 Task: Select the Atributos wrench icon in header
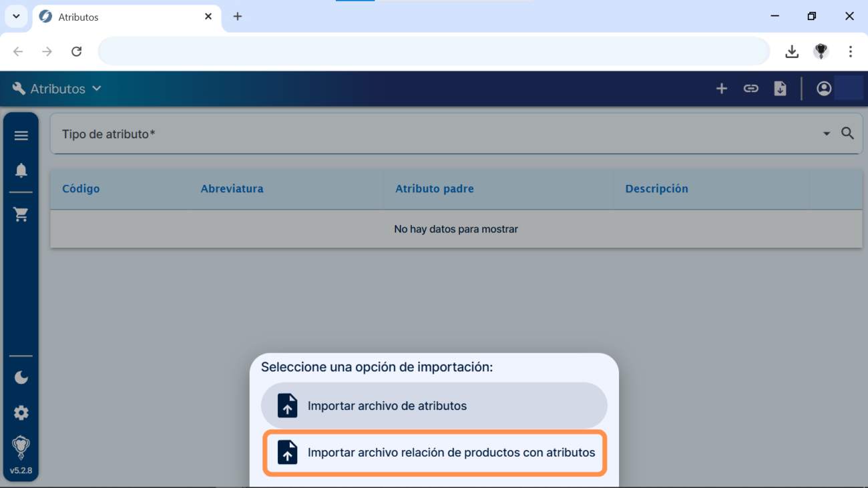pos(19,87)
